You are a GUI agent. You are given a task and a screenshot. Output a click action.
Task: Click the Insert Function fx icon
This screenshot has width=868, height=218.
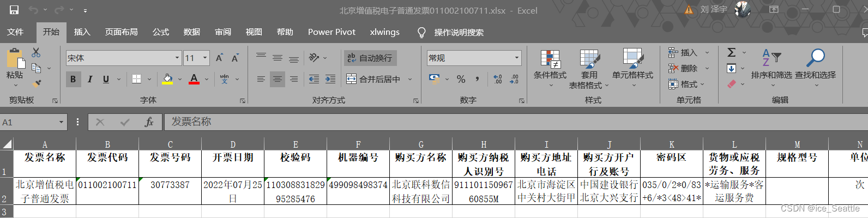click(x=149, y=122)
